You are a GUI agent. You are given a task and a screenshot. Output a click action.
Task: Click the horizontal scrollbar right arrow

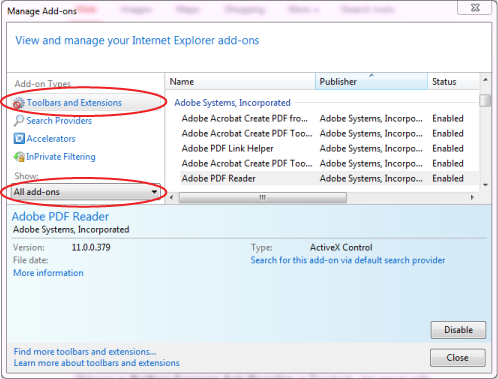[472, 197]
